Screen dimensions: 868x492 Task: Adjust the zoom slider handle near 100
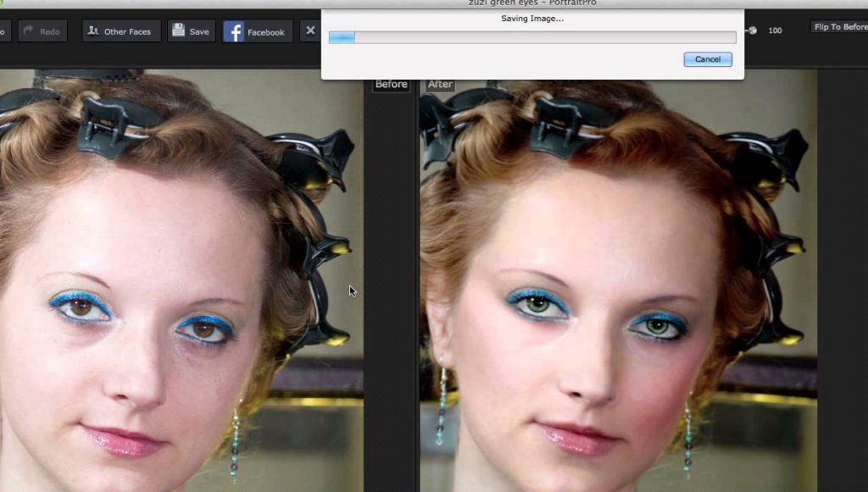(x=753, y=30)
